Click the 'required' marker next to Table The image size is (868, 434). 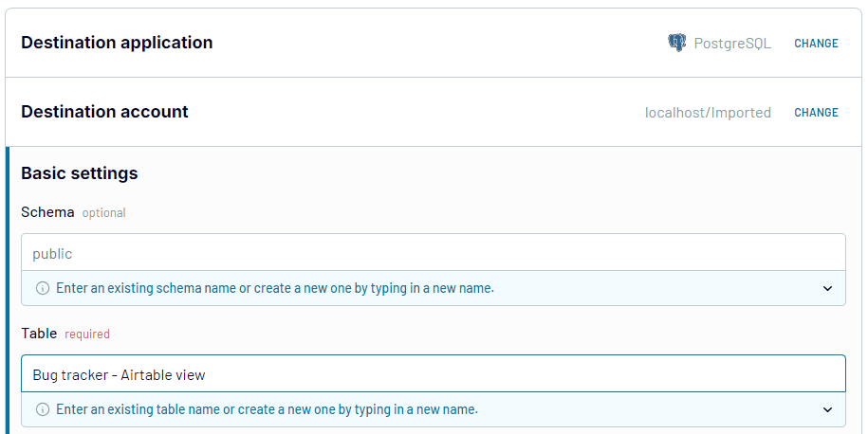tap(87, 334)
